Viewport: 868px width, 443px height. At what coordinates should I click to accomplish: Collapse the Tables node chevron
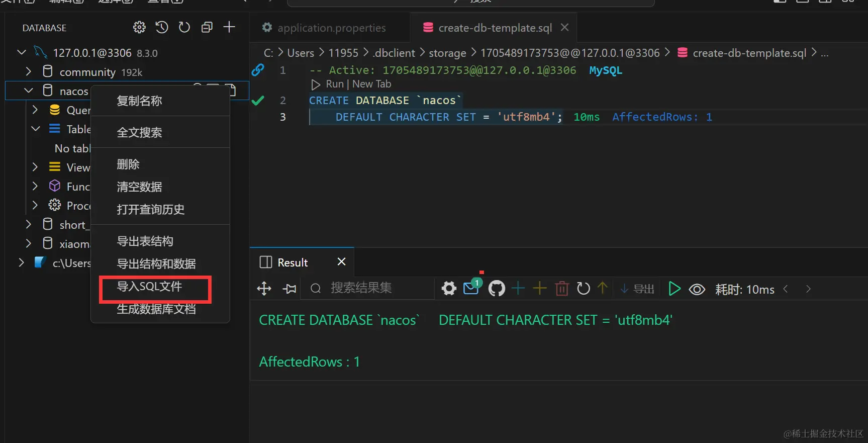(x=36, y=129)
